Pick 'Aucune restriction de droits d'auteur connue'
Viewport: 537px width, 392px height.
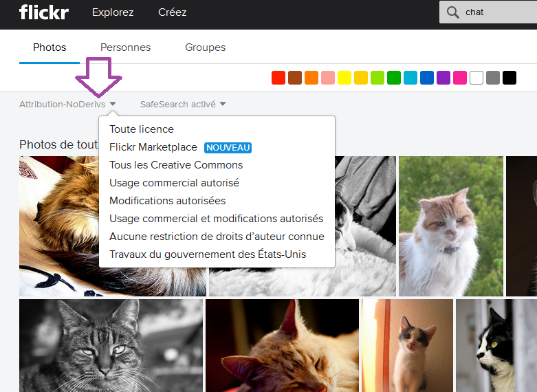217,237
